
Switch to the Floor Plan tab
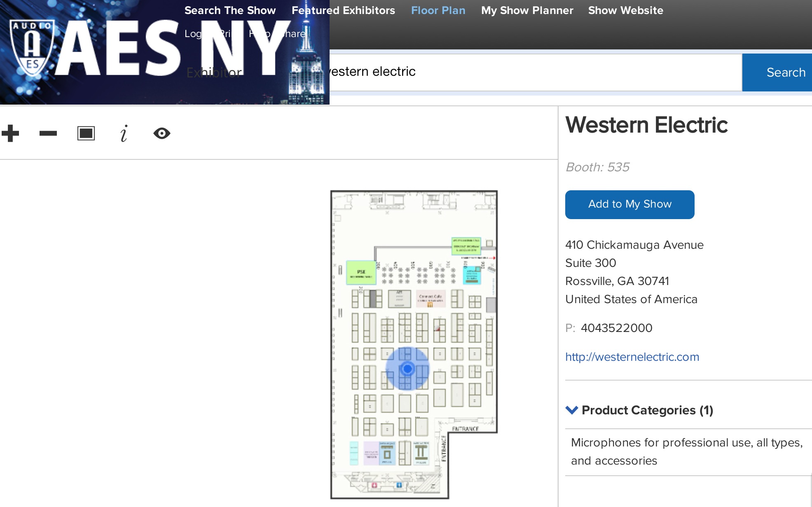tap(438, 10)
